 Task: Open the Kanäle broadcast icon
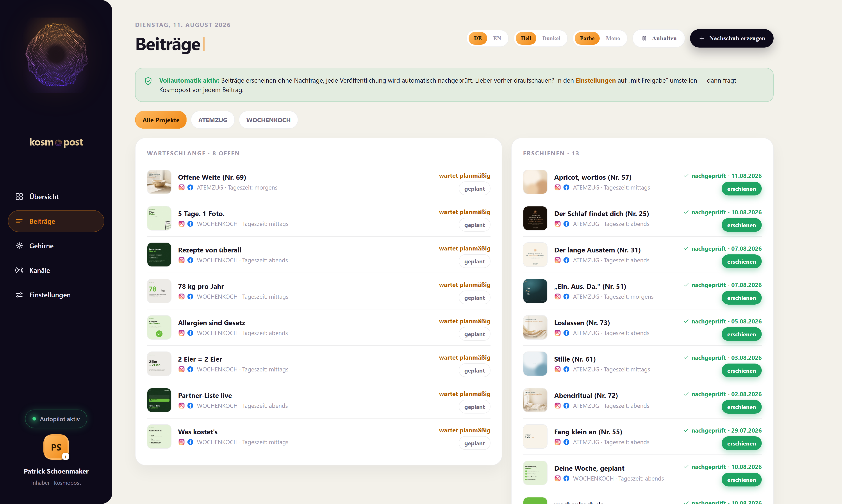click(19, 270)
